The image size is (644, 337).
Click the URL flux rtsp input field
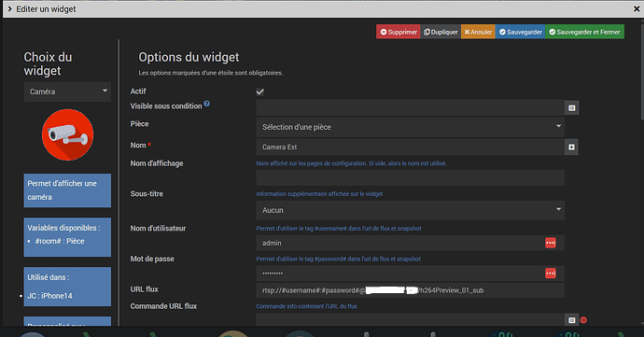[410, 290]
